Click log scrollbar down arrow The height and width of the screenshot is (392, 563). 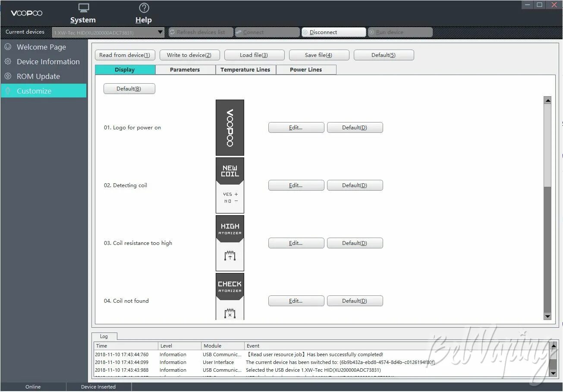tap(553, 373)
